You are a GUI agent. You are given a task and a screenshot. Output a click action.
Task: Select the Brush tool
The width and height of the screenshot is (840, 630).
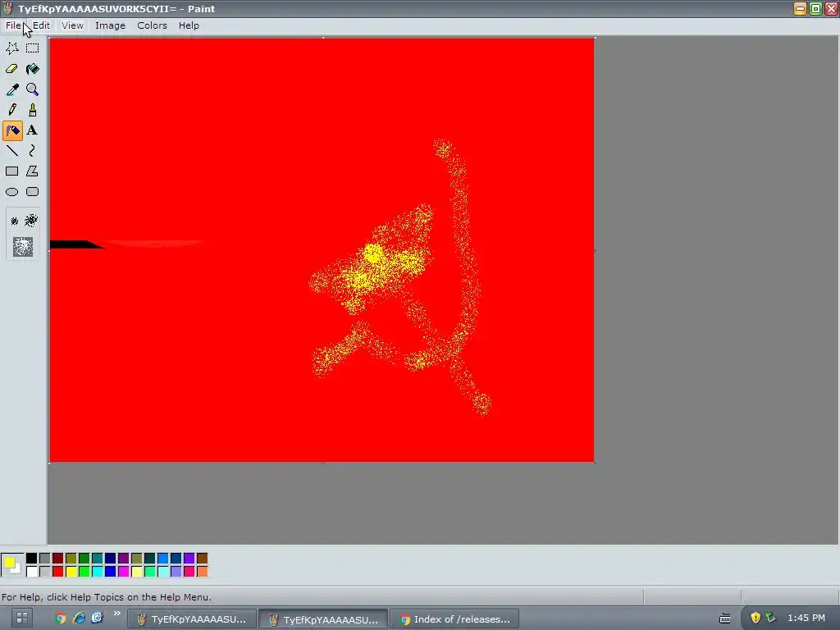[33, 110]
